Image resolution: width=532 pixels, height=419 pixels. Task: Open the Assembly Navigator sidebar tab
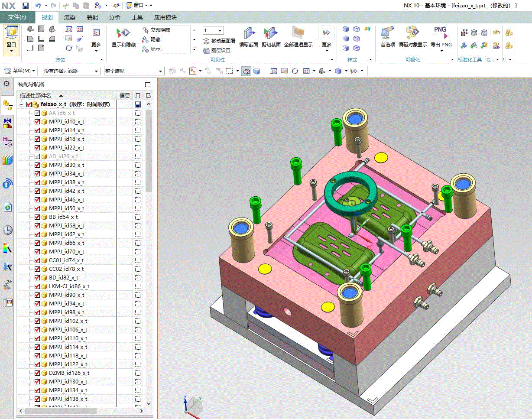tap(8, 105)
